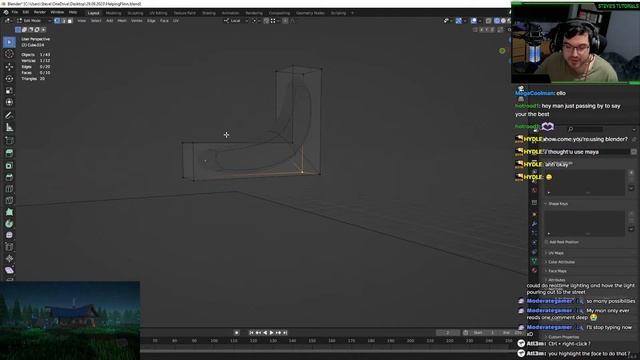Open the Select menu in header
Image resolution: width=640 pixels, height=360 pixels.
click(x=96, y=20)
